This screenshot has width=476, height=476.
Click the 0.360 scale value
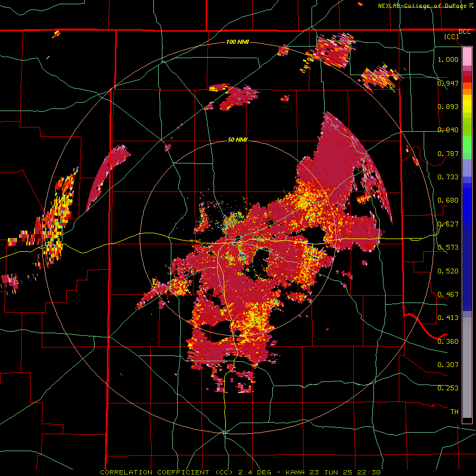click(448, 342)
